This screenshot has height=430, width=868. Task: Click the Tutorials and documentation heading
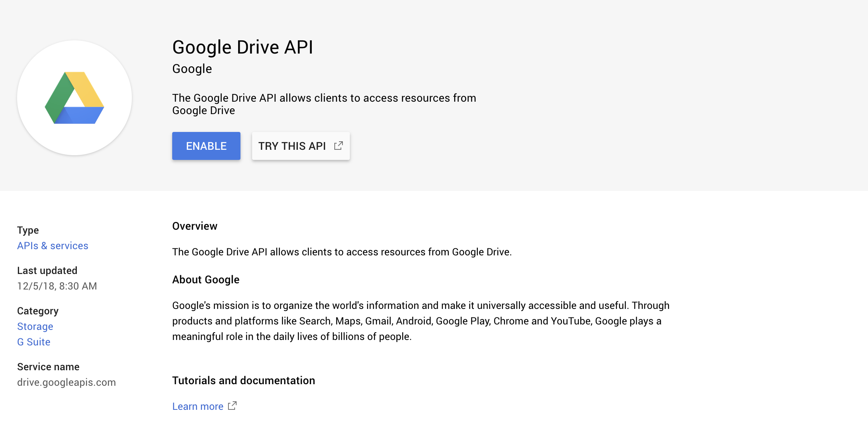click(x=244, y=381)
